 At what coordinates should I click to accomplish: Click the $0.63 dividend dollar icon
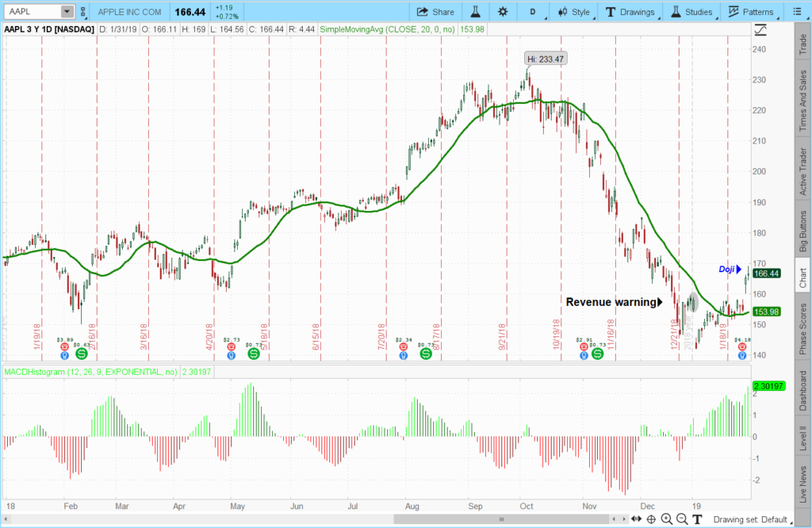(82, 354)
